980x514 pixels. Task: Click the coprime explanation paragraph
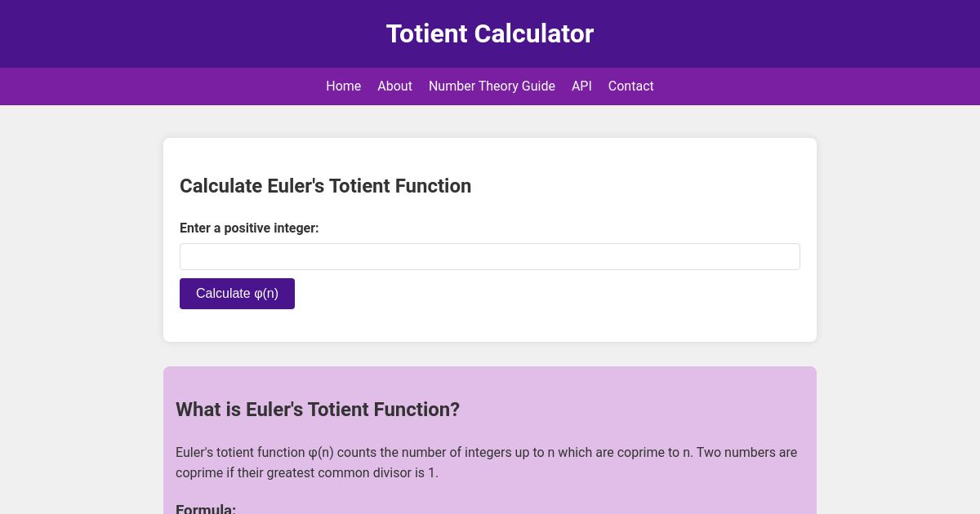(x=486, y=463)
